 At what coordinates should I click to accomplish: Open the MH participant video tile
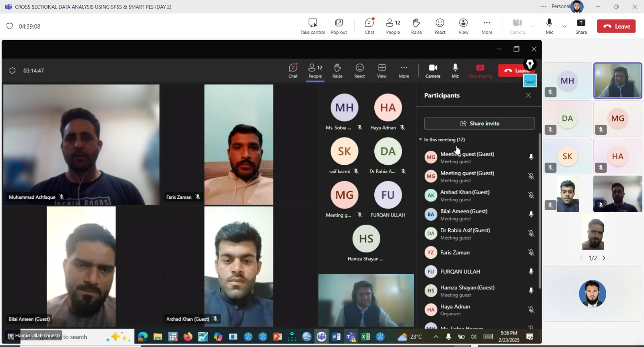pos(567,81)
